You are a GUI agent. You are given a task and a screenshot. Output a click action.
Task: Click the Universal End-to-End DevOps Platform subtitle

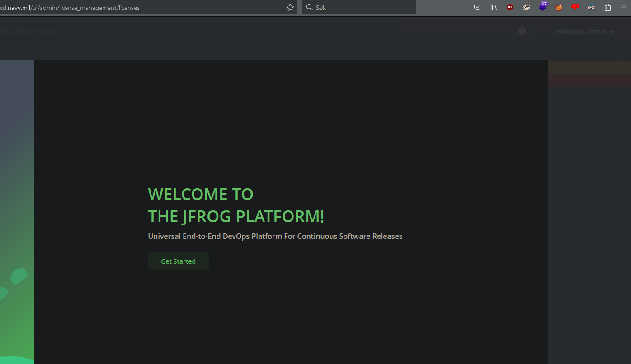275,236
